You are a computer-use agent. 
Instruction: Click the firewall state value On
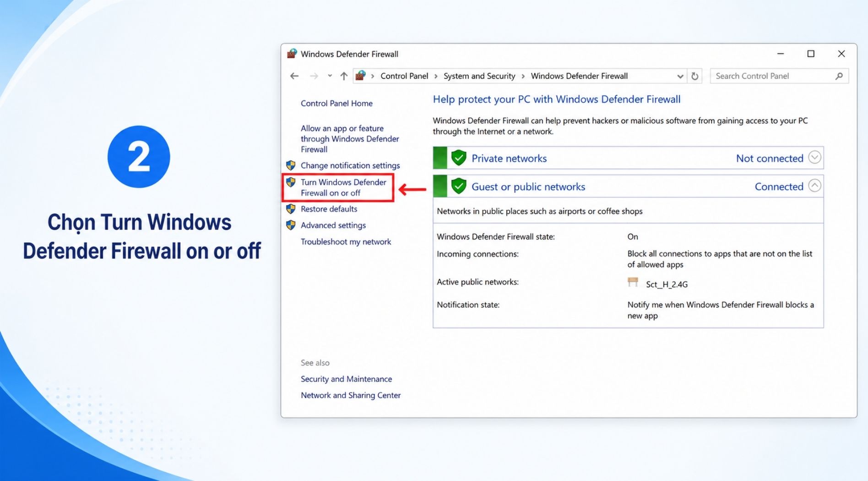(x=633, y=237)
